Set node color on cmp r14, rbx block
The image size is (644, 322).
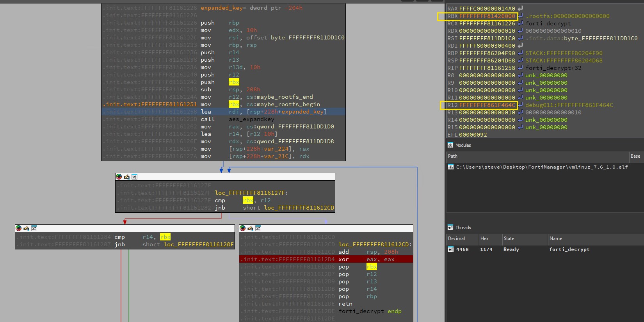[x=18, y=228]
